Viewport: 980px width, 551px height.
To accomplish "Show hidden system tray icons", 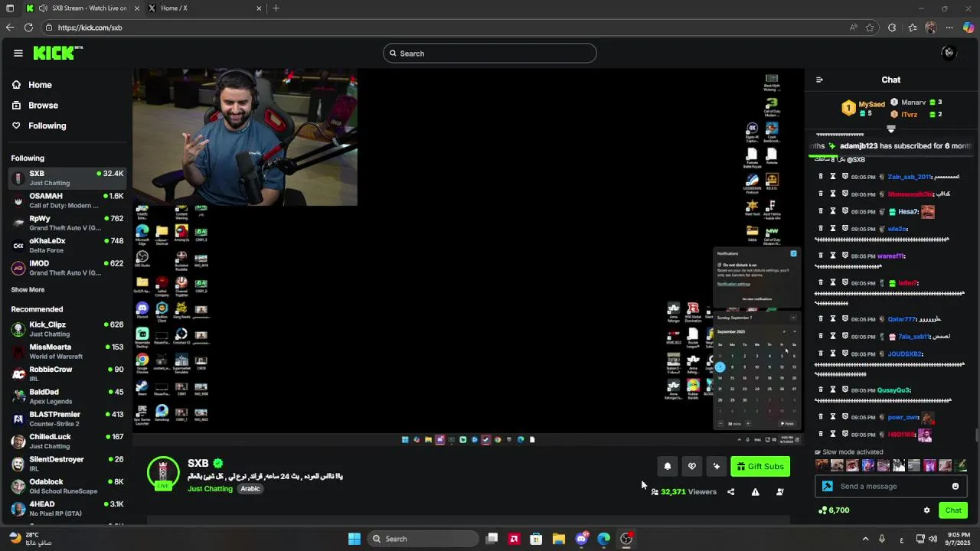I will tap(865, 539).
